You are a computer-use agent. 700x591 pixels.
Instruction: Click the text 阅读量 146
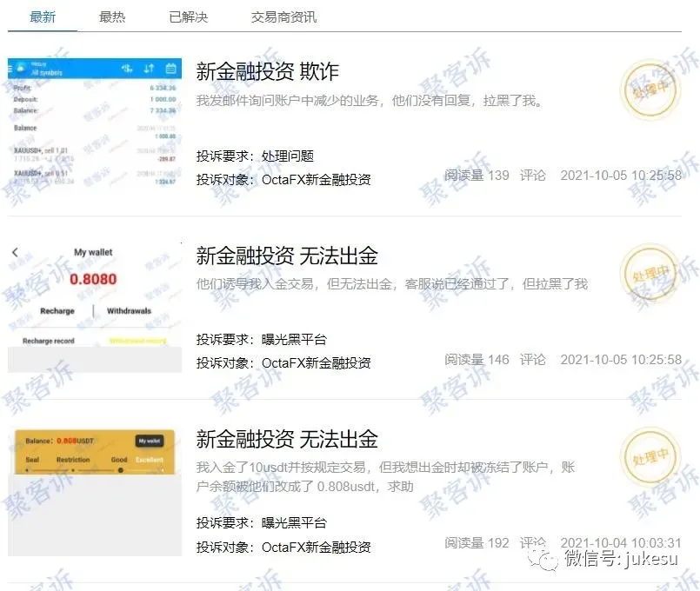click(477, 360)
